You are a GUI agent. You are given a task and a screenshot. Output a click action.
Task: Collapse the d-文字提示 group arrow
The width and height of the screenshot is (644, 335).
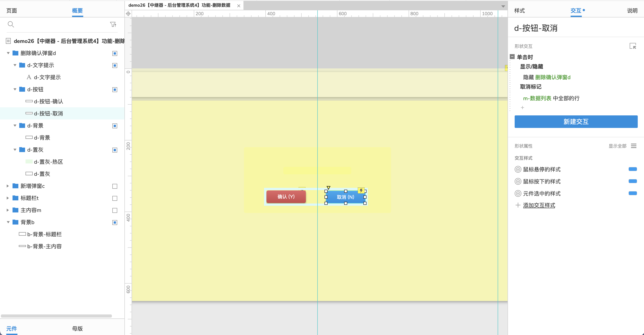pos(15,65)
